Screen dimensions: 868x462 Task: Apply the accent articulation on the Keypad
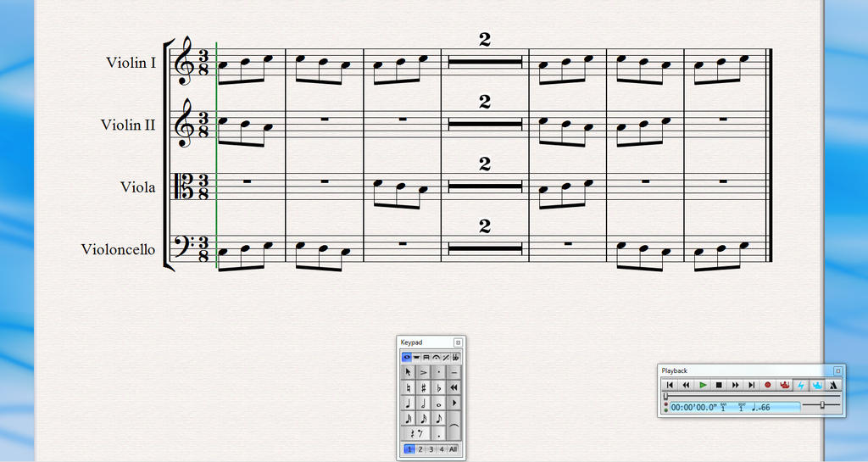point(424,372)
